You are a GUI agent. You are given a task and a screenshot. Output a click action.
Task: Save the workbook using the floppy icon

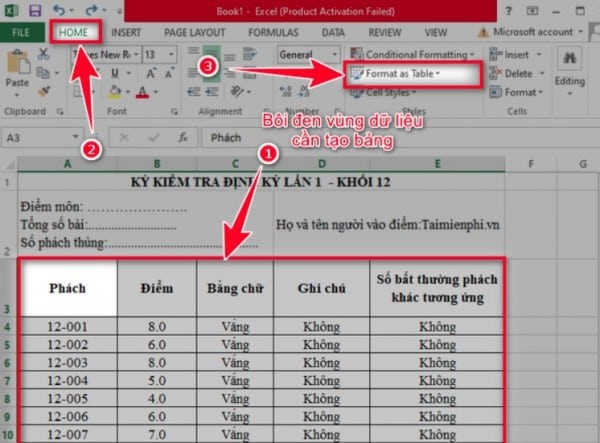point(35,10)
